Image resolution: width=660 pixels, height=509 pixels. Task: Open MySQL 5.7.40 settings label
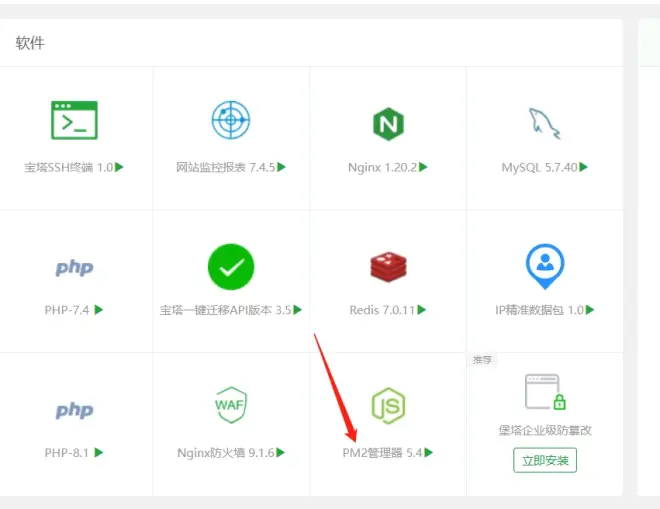(x=540, y=168)
